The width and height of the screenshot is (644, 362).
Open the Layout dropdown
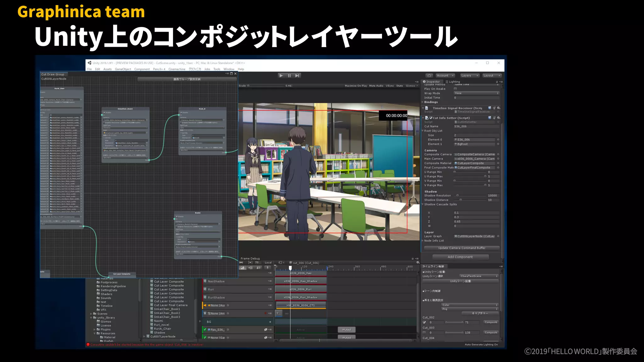coord(492,75)
